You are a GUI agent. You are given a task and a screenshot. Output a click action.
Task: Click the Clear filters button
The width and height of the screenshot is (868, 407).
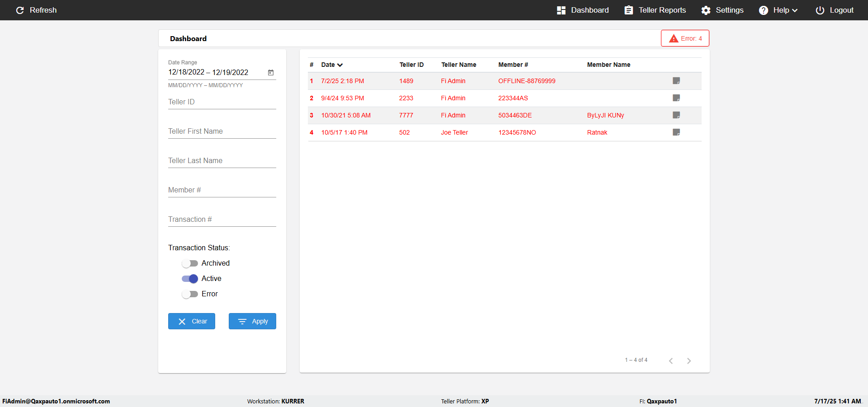(x=192, y=321)
